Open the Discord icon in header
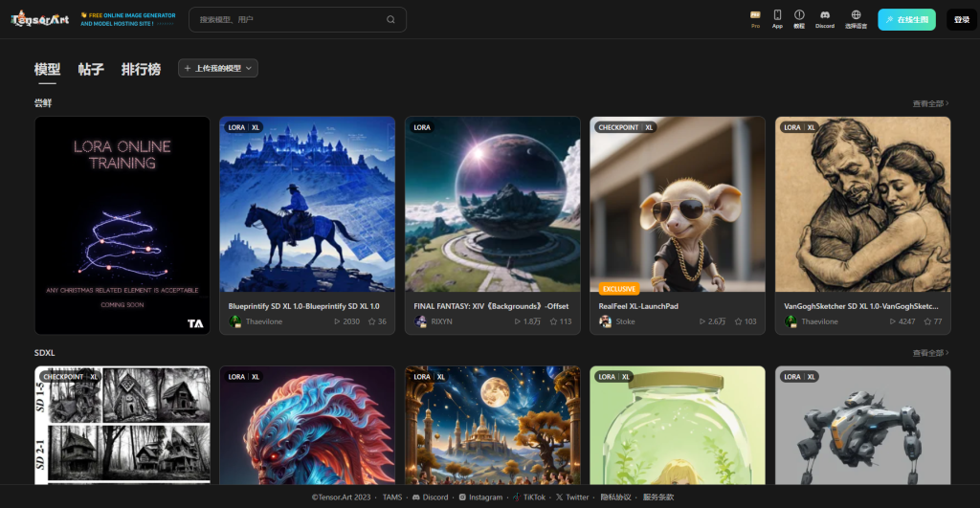 click(824, 19)
